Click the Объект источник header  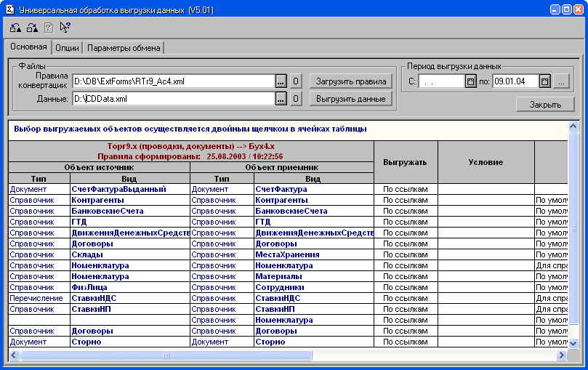99,167
